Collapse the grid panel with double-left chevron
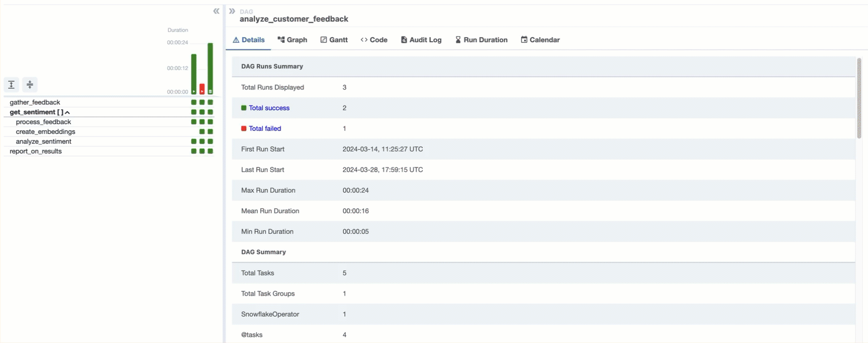The height and width of the screenshot is (343, 868). point(216,11)
